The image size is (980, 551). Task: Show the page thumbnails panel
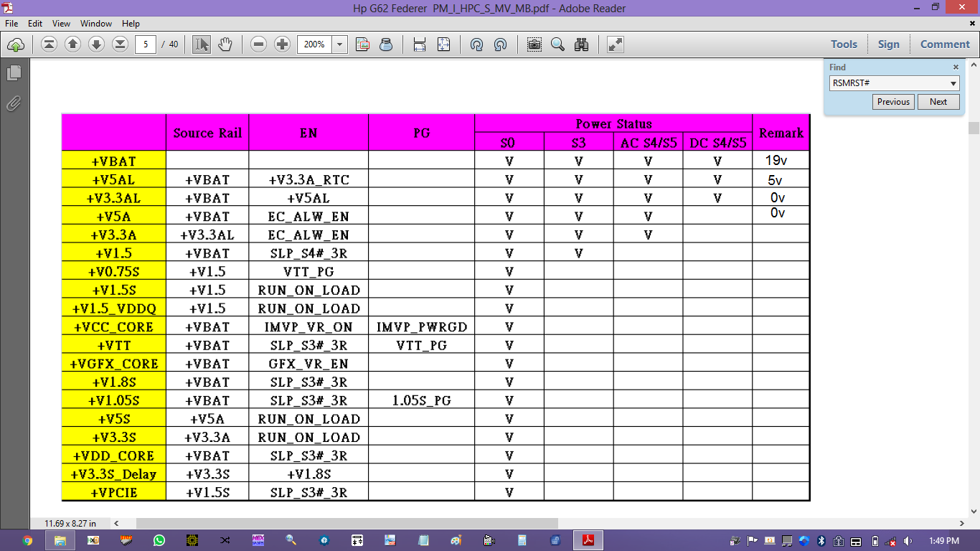tap(14, 72)
